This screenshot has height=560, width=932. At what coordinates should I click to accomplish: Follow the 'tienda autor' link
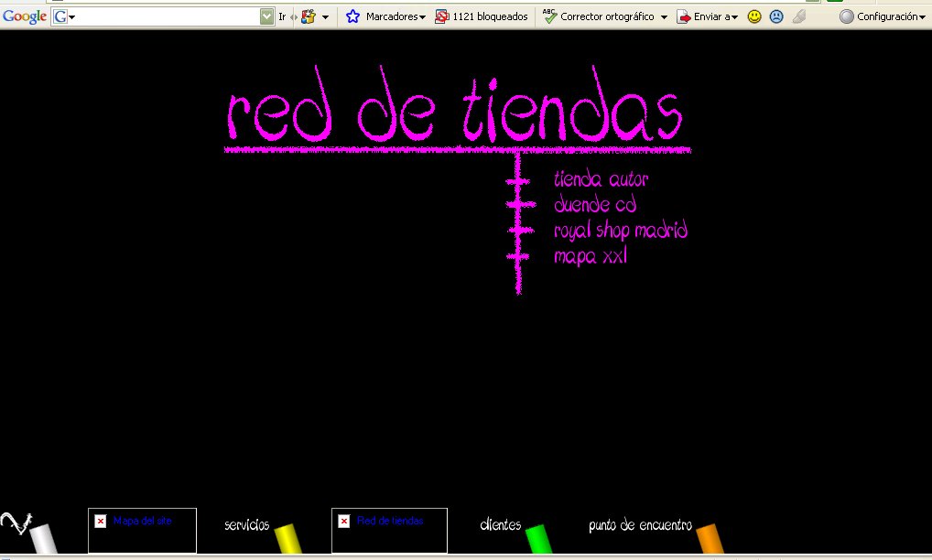click(601, 180)
